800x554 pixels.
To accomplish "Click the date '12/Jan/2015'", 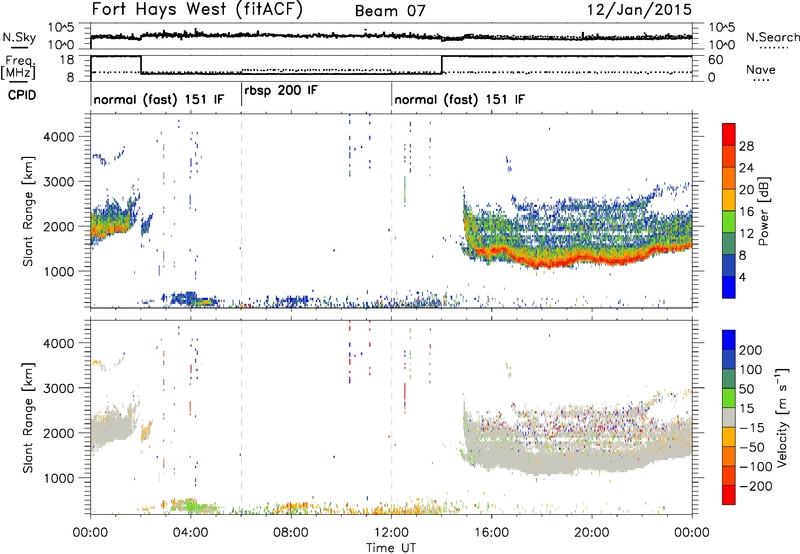I will pyautogui.click(x=639, y=10).
